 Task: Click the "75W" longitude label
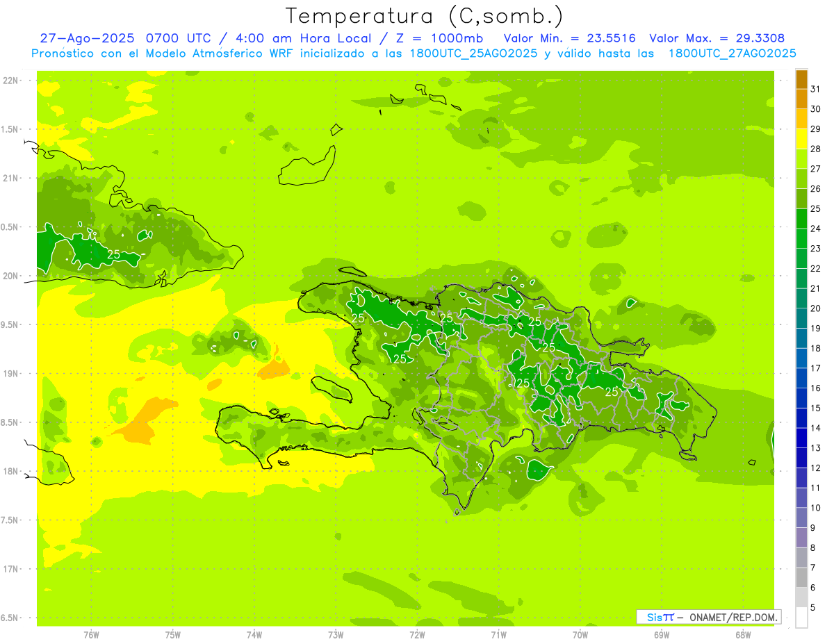click(x=173, y=634)
